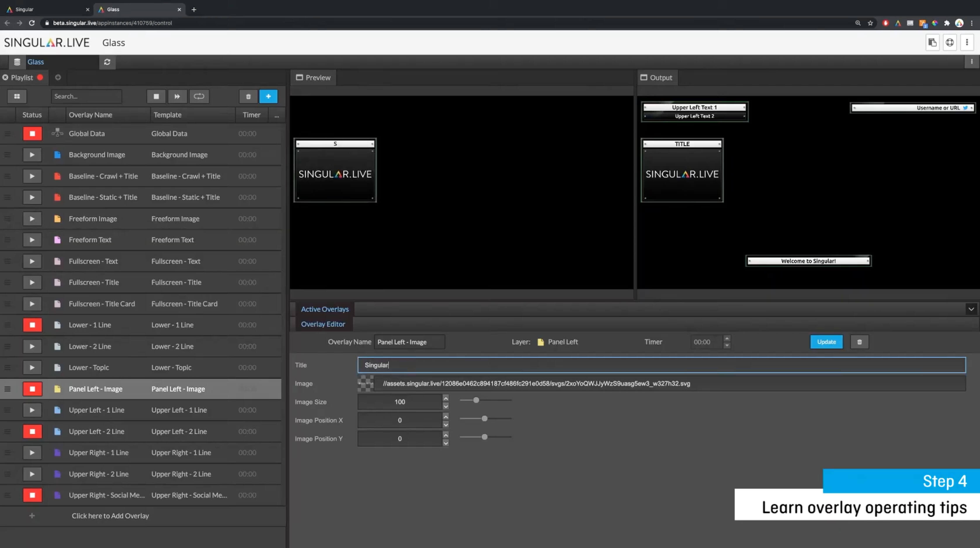Click the fast-forward playlist button

click(177, 96)
